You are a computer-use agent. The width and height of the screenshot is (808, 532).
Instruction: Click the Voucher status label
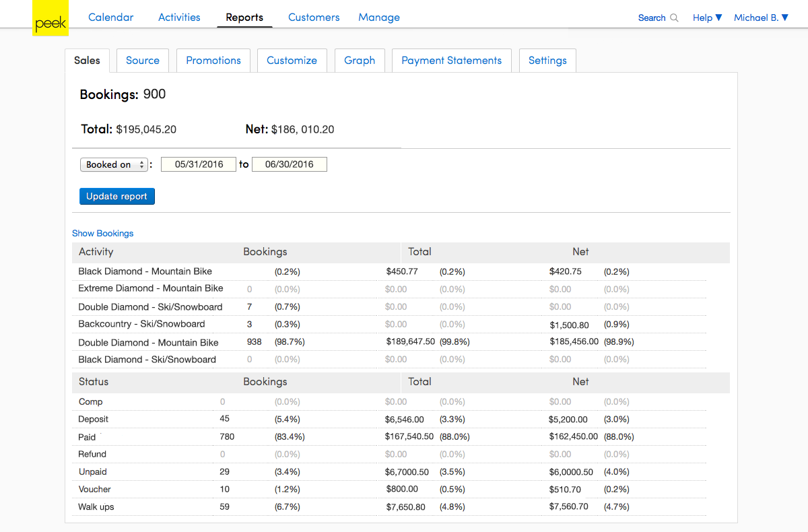pyautogui.click(x=94, y=489)
